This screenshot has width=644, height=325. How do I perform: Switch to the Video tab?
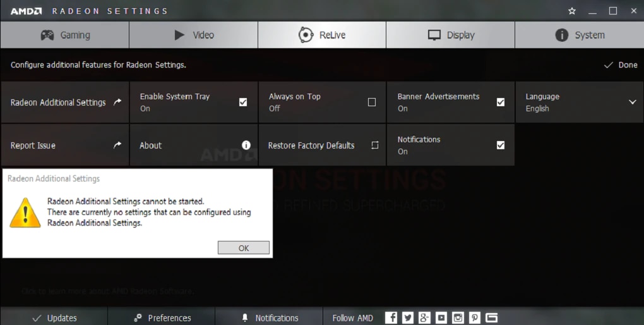pyautogui.click(x=193, y=35)
